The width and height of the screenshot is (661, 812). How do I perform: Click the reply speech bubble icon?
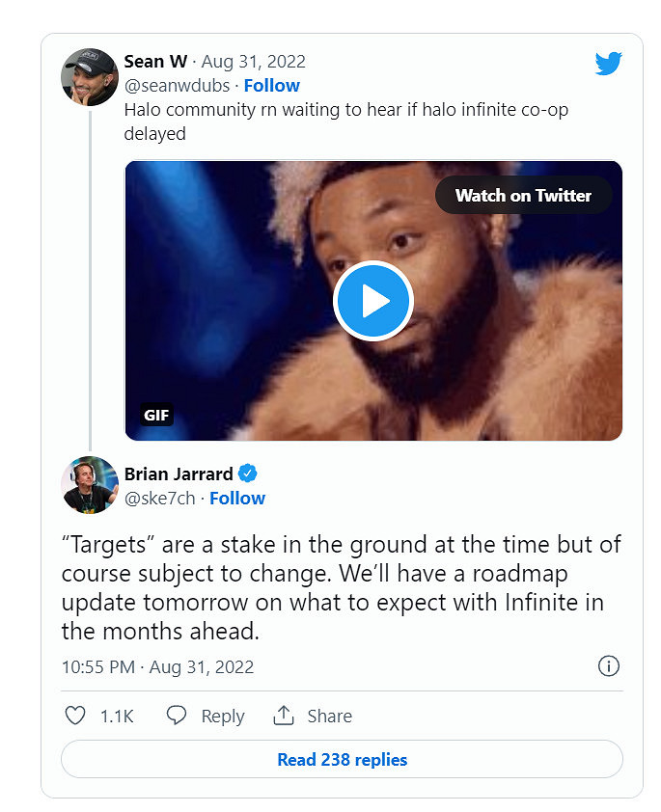pyautogui.click(x=176, y=716)
